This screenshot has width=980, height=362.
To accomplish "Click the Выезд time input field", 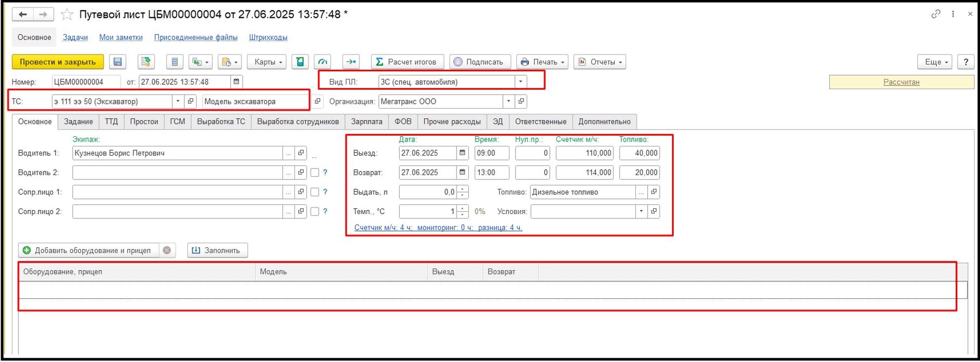I will click(491, 153).
